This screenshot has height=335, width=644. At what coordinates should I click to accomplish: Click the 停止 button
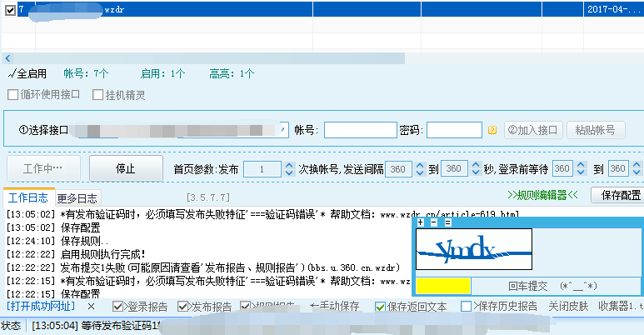[126, 168]
